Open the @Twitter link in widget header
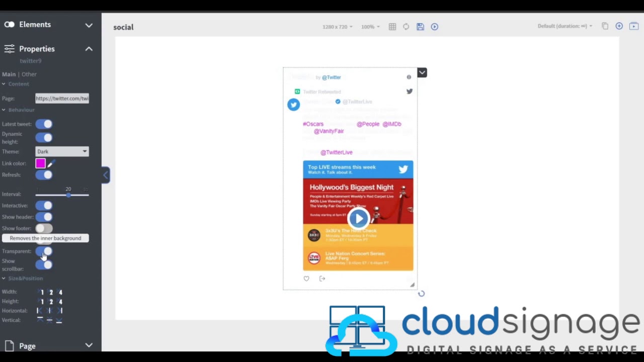644x362 pixels. [x=331, y=77]
